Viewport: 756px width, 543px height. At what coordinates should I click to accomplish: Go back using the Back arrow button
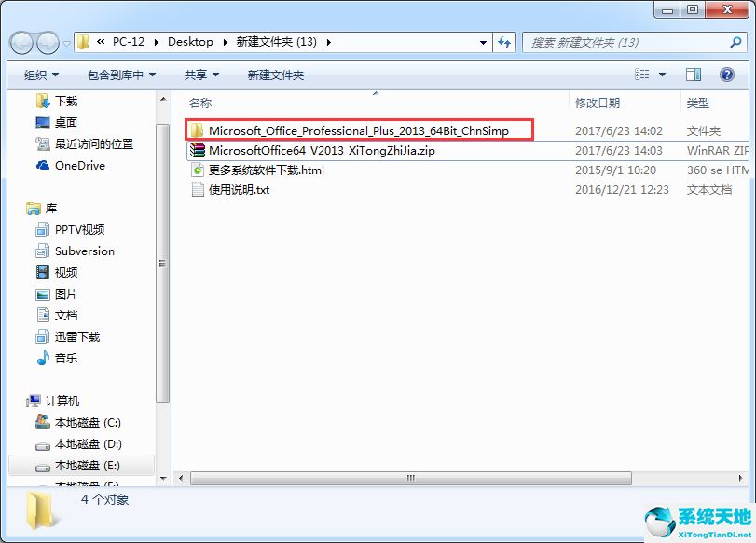(x=21, y=43)
